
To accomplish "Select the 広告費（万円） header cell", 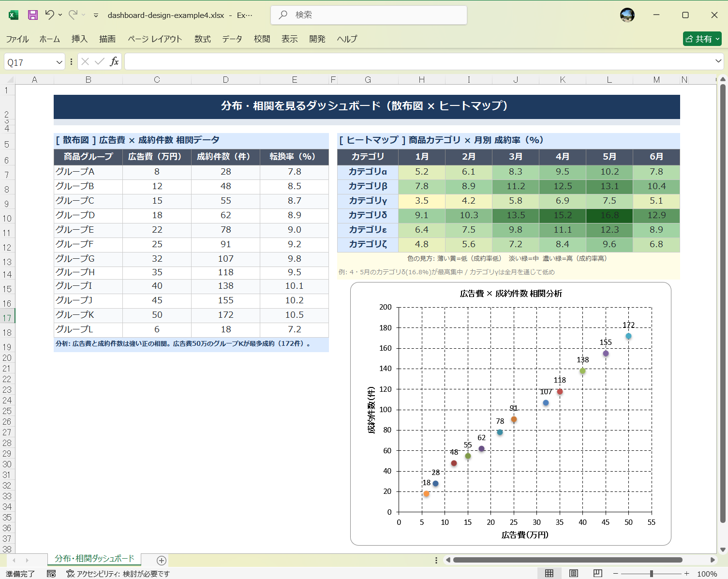I will tap(157, 157).
